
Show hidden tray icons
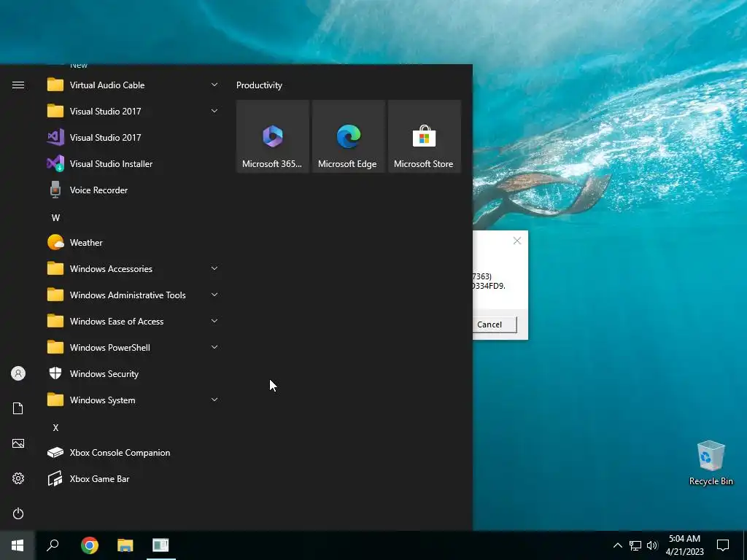(617, 545)
